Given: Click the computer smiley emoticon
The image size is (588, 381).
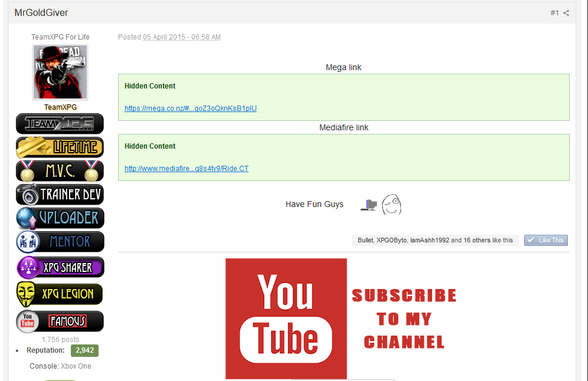Looking at the screenshot, I should coord(369,205).
